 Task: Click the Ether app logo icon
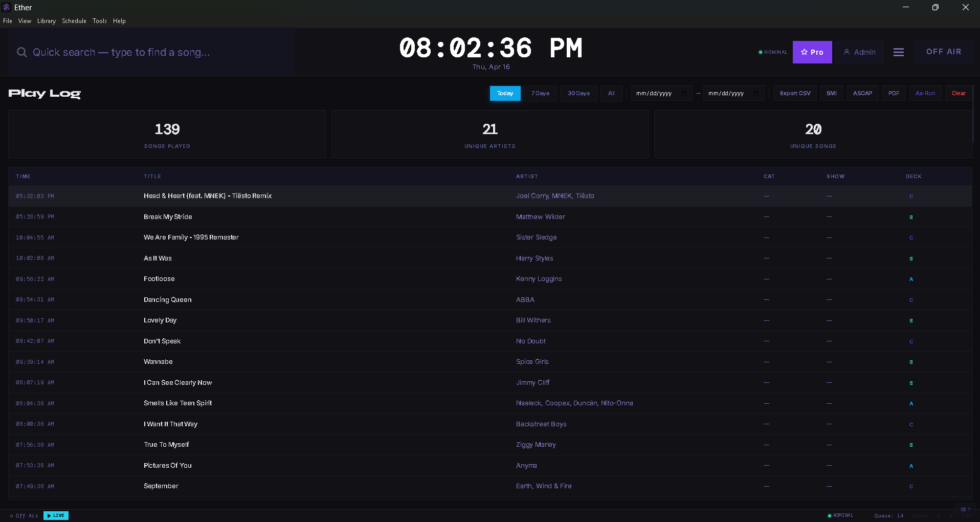[x=7, y=7]
